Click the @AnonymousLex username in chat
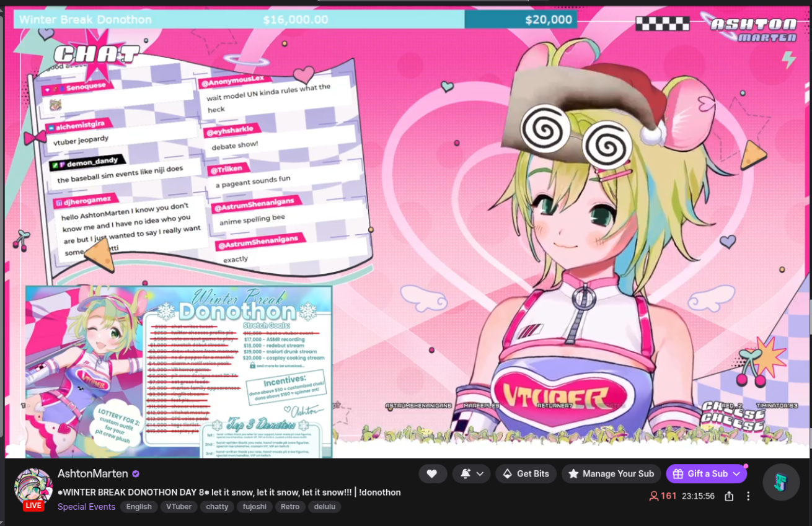Screen dimensions: 812x526 232,81
